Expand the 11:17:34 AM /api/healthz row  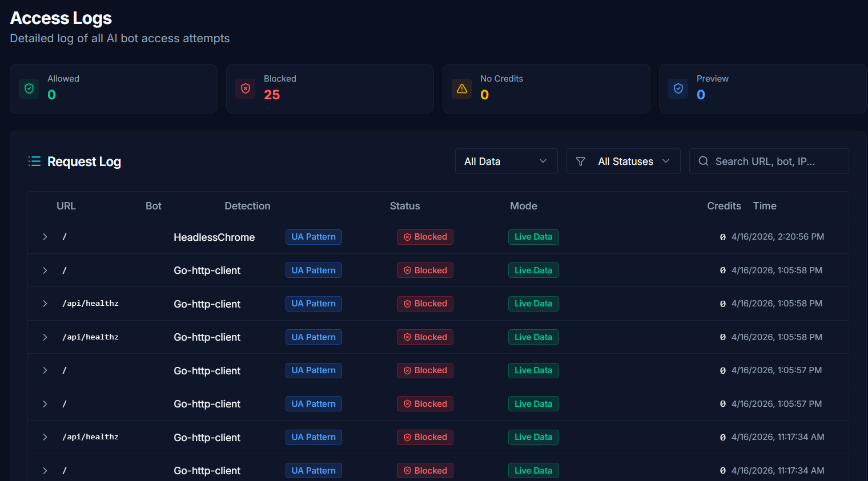(x=45, y=437)
